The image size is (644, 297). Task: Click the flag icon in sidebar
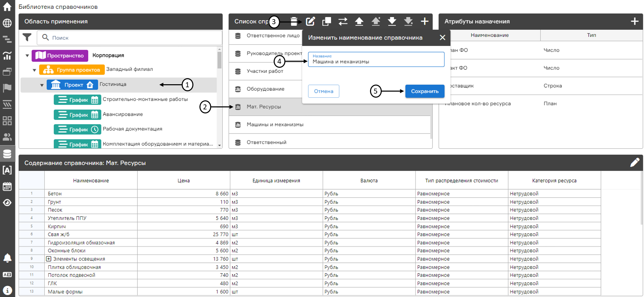coord(7,88)
